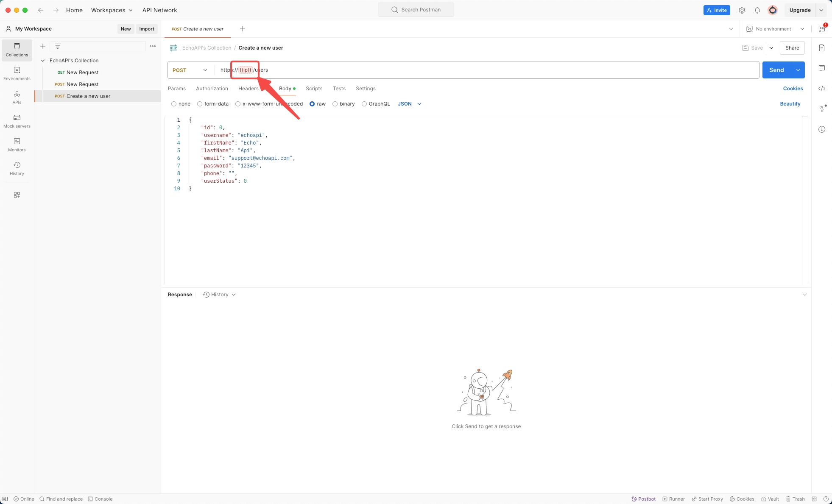Click the Beautify button
Image resolution: width=832 pixels, height=504 pixels.
[790, 103]
